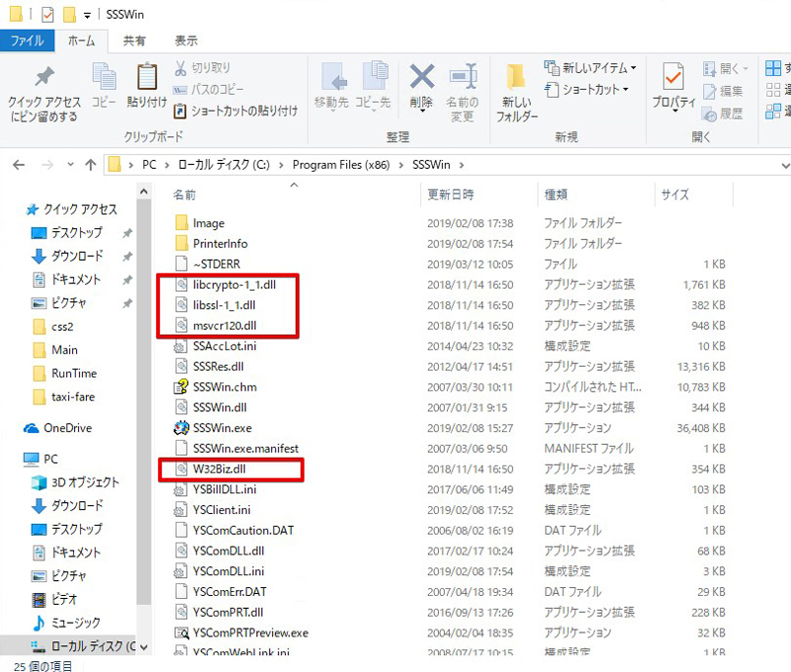This screenshot has width=791, height=672.
Task: Click the 貼り付け paste icon
Action: click(x=146, y=79)
